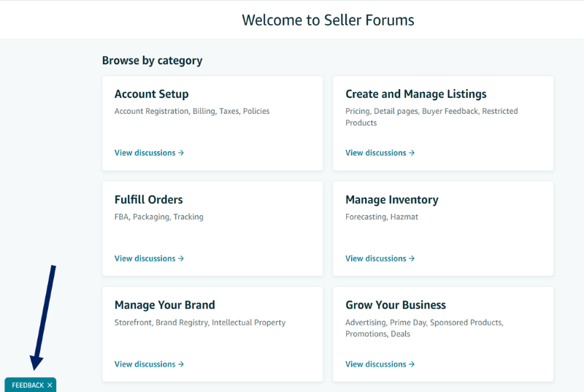
Task: Click the Fulfill Orders card heading
Action: 149,199
